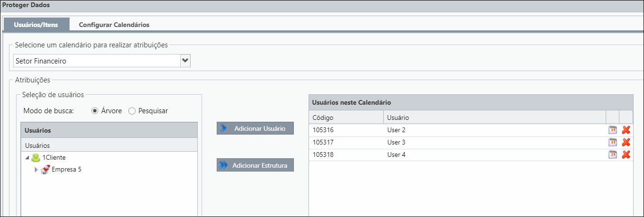Open the Setor Financeiro calendar dropdown arrow

coord(185,61)
